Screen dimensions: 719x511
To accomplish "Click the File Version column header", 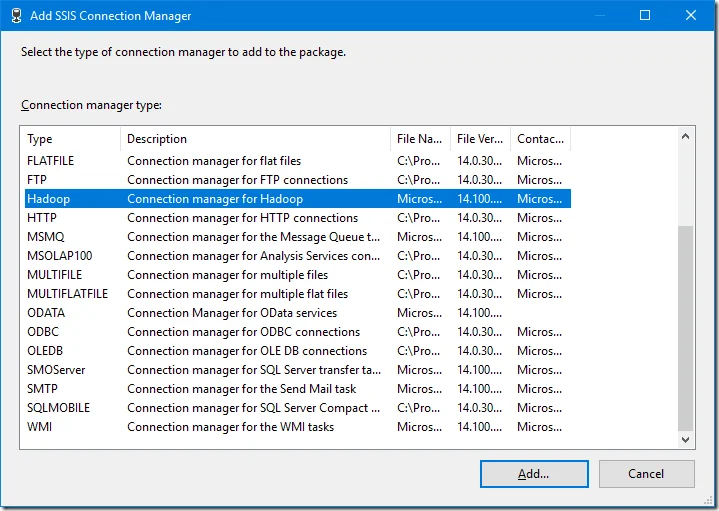I will click(480, 139).
